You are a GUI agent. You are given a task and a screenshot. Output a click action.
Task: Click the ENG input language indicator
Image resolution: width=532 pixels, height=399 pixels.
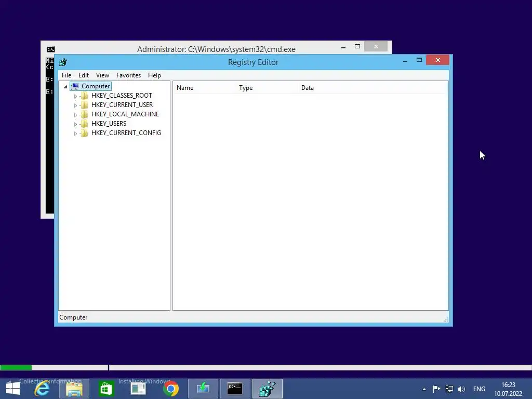tap(479, 389)
